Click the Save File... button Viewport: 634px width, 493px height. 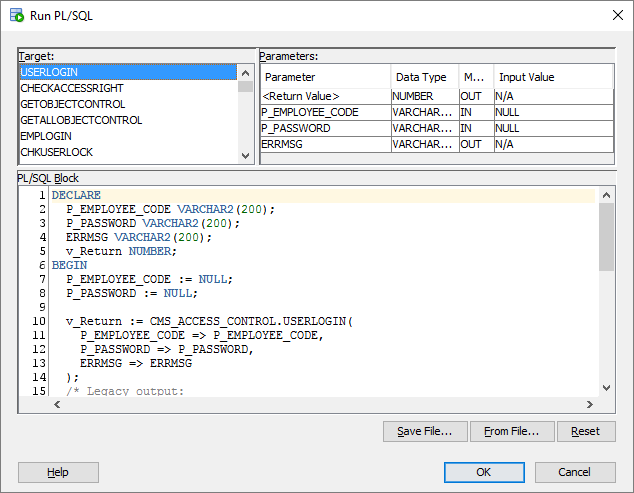click(x=425, y=432)
